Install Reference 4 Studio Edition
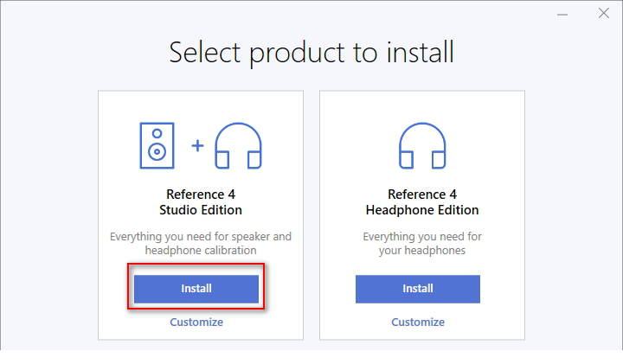 (196, 289)
